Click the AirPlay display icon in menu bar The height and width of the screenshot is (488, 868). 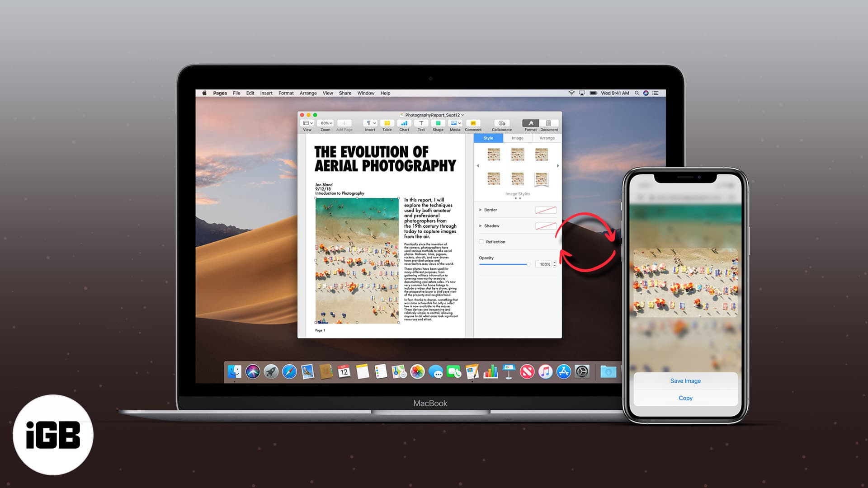(x=582, y=93)
